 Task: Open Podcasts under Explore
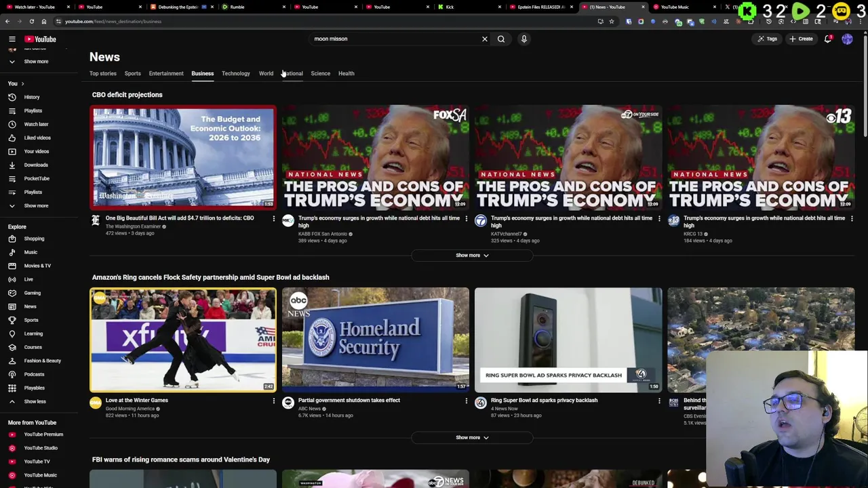[34, 374]
